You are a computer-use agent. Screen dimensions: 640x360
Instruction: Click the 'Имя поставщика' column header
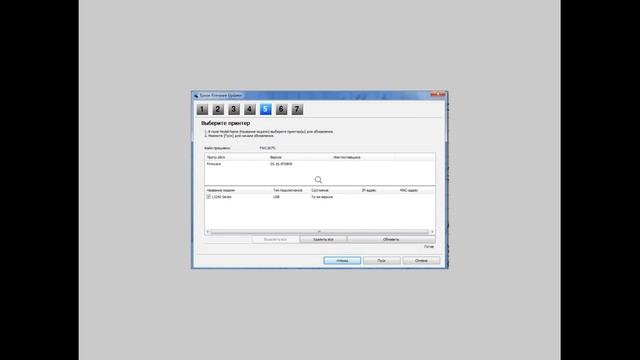point(347,157)
